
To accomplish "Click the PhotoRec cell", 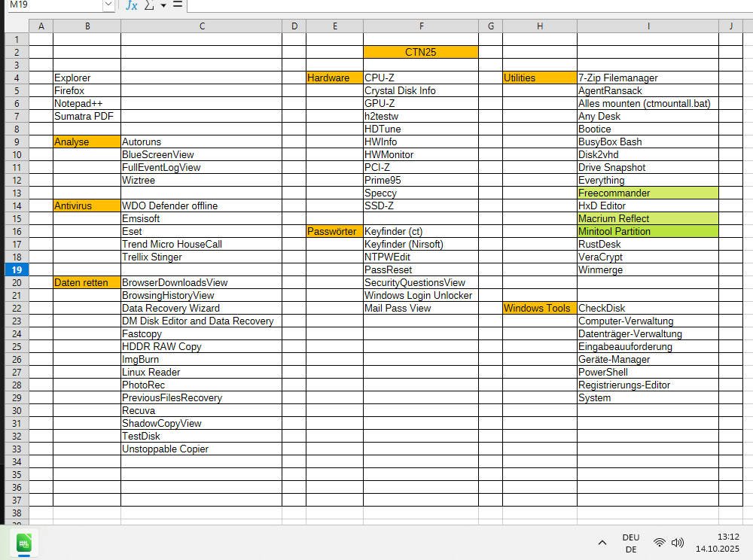I will (201, 385).
